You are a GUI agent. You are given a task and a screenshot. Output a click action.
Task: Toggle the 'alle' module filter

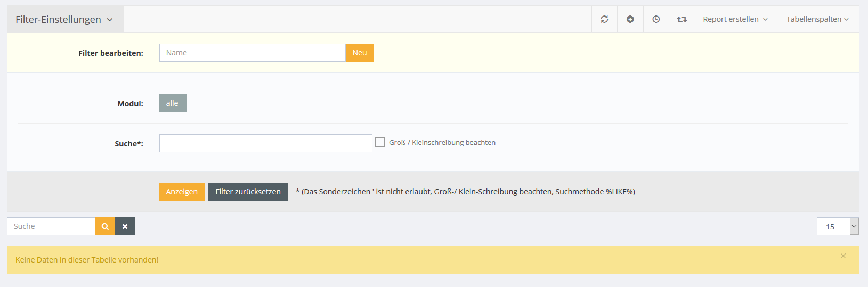(x=173, y=103)
